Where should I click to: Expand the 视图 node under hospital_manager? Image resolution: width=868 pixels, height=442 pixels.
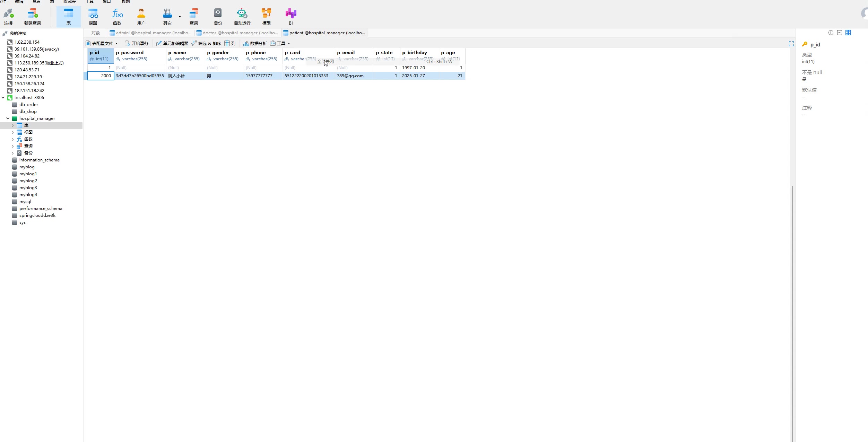click(x=13, y=132)
